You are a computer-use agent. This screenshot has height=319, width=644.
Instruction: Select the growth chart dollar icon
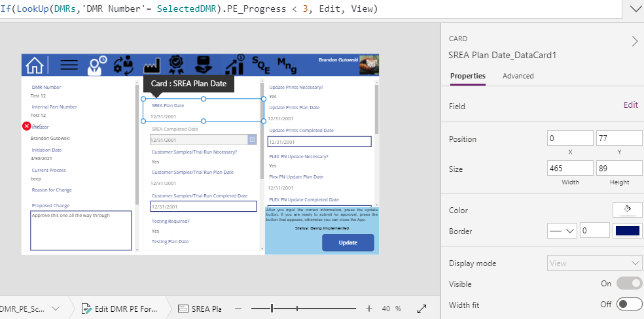pyautogui.click(x=236, y=65)
